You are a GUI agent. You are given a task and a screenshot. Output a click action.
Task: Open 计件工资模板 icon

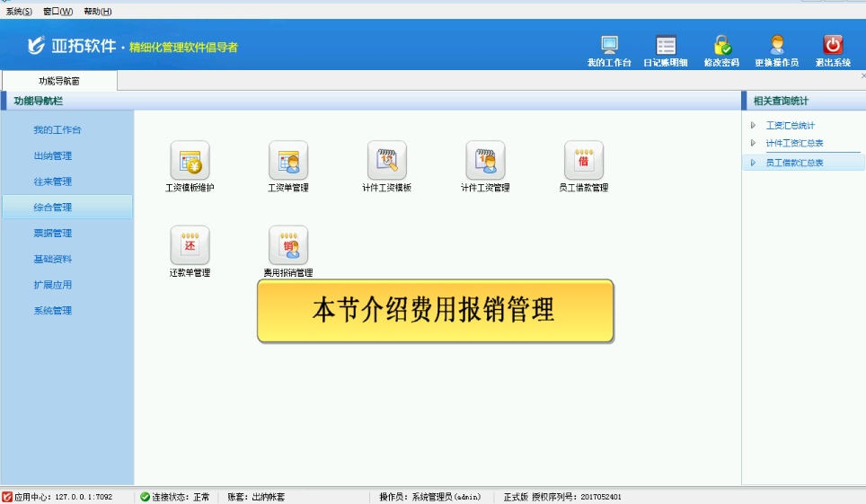click(x=386, y=160)
